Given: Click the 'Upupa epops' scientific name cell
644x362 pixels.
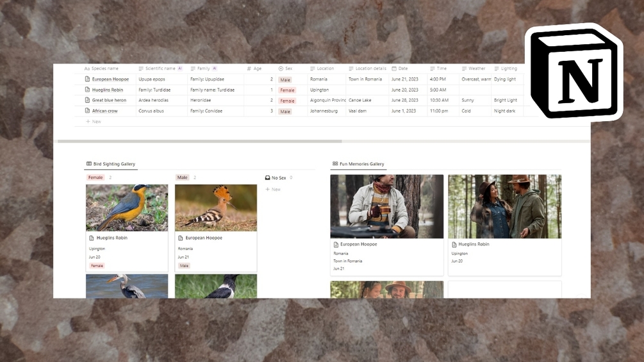Looking at the screenshot, I should point(161,79).
